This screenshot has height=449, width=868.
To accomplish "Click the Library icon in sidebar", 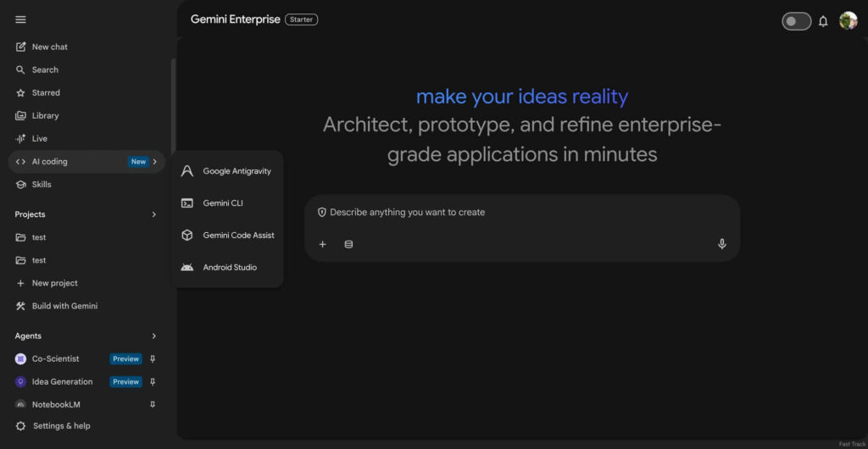I will pyautogui.click(x=20, y=115).
